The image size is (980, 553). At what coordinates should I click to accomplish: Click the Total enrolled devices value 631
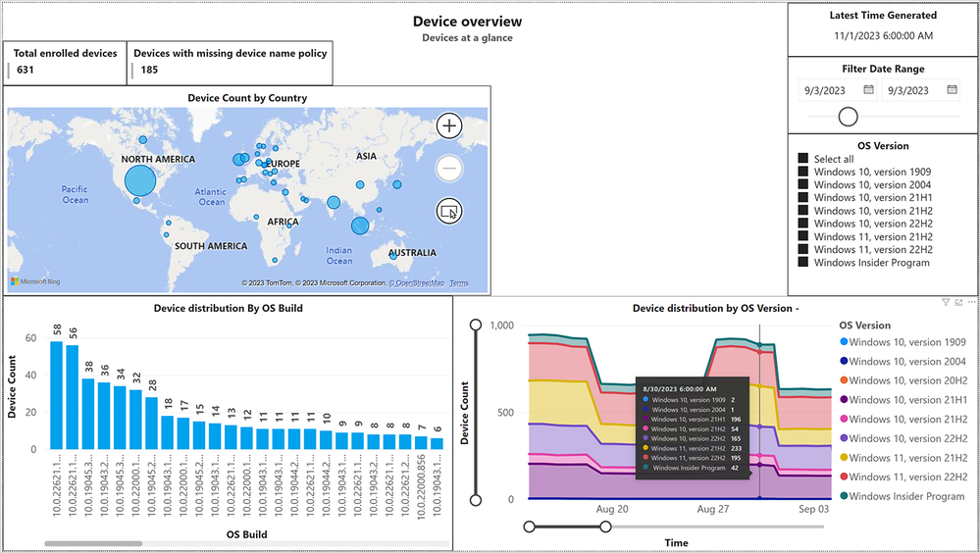(26, 70)
